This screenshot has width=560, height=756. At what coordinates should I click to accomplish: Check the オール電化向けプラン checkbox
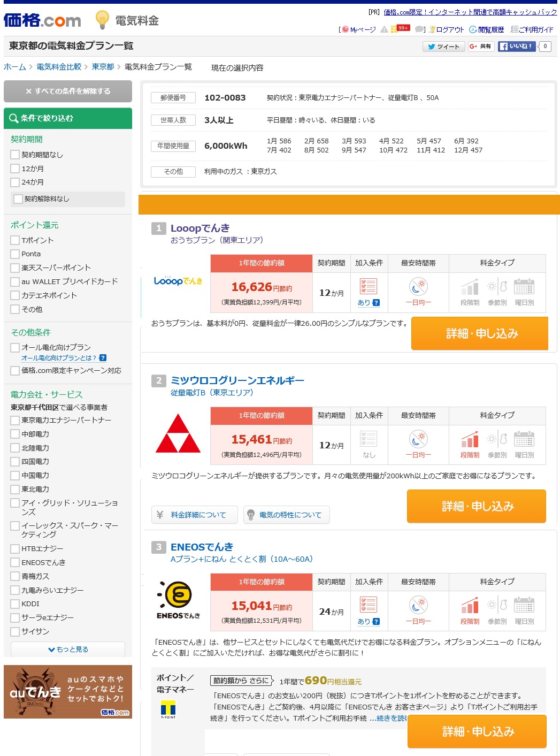[15, 348]
